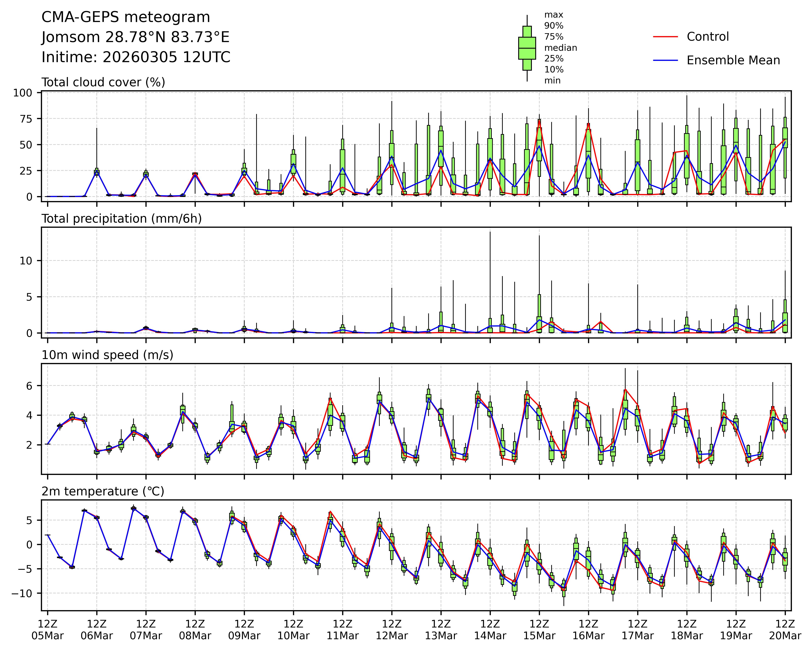
Task: Click the '12Z 15Mar' x-axis label
Action: click(x=539, y=629)
